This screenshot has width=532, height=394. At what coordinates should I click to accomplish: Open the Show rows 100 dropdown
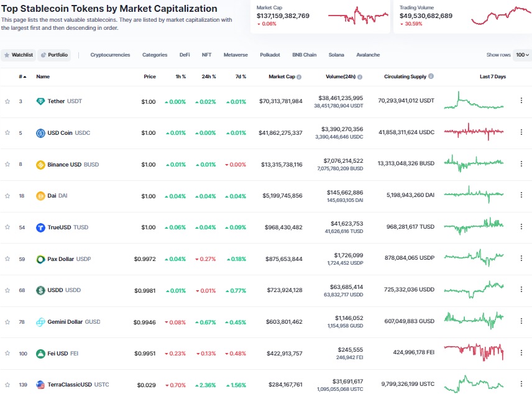point(522,55)
